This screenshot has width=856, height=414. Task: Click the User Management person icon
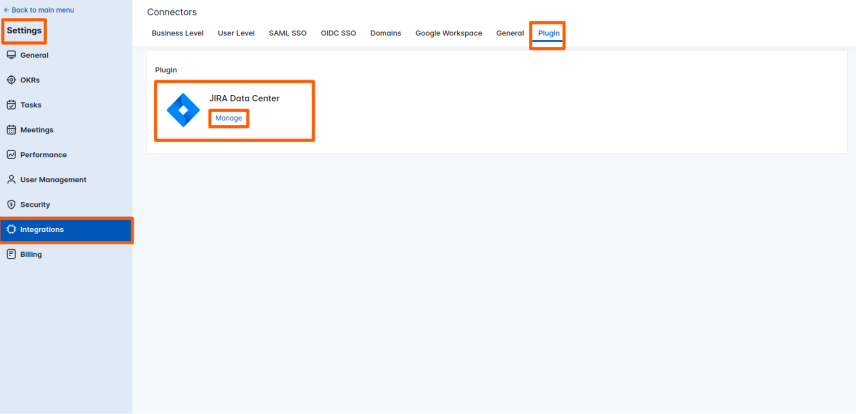(11, 180)
